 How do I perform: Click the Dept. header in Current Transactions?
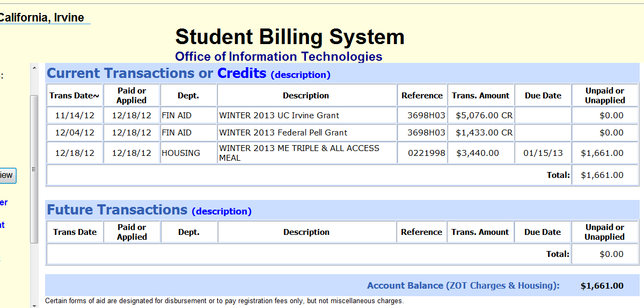point(188,96)
